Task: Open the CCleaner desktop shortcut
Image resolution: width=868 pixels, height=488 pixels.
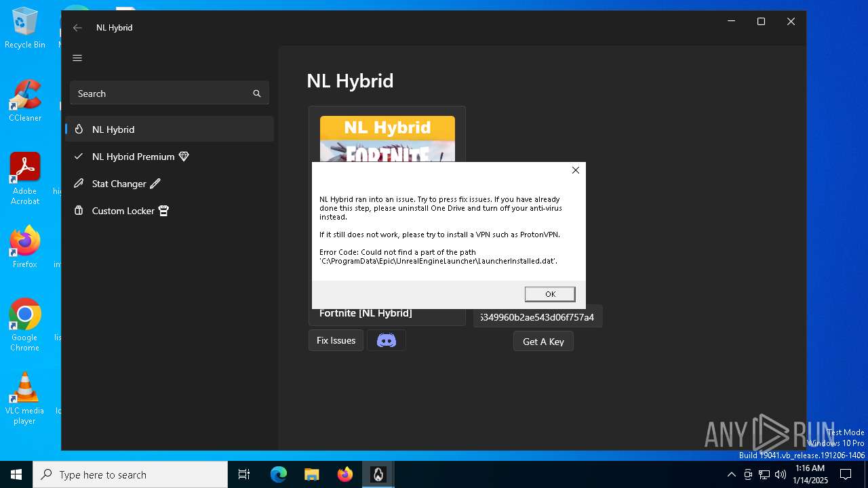Action: [25, 100]
